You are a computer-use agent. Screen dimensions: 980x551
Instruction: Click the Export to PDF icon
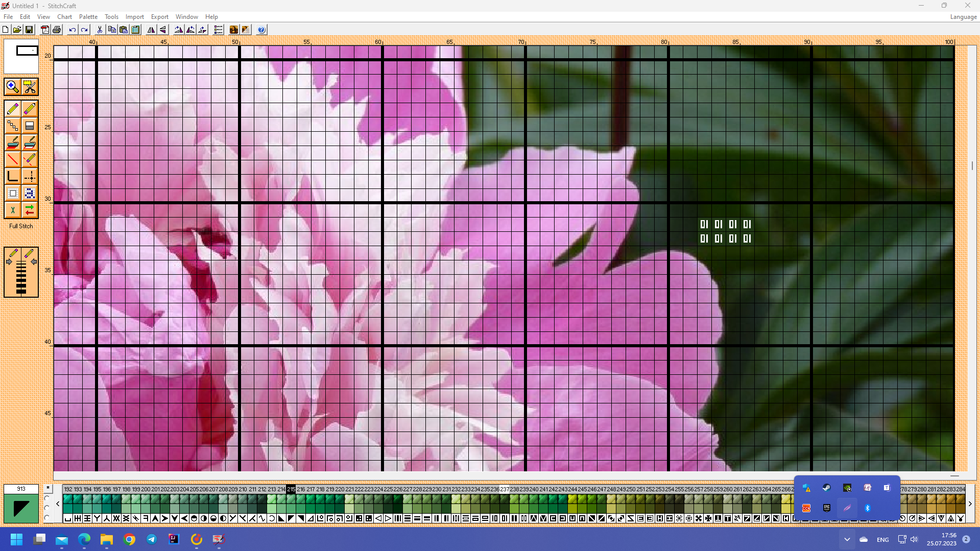coord(45,30)
